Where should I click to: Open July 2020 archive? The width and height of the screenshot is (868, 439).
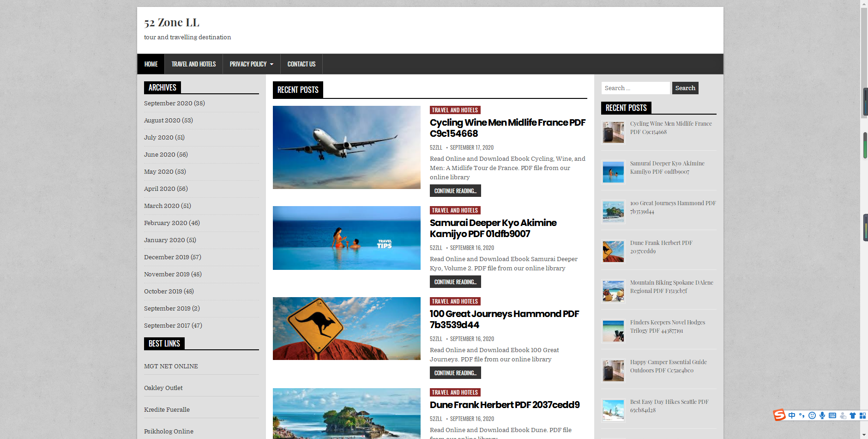point(159,137)
